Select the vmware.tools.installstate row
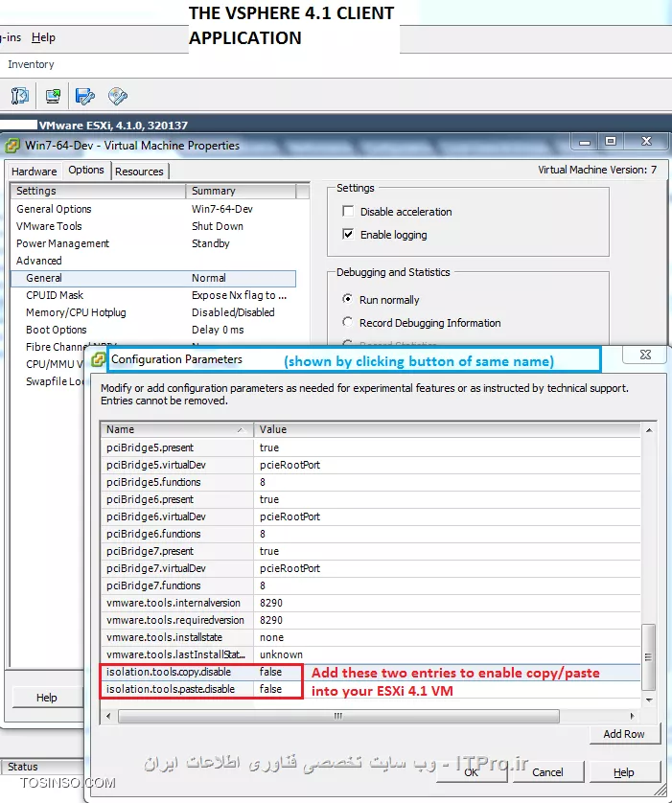This screenshot has height=803, width=672. [370, 637]
